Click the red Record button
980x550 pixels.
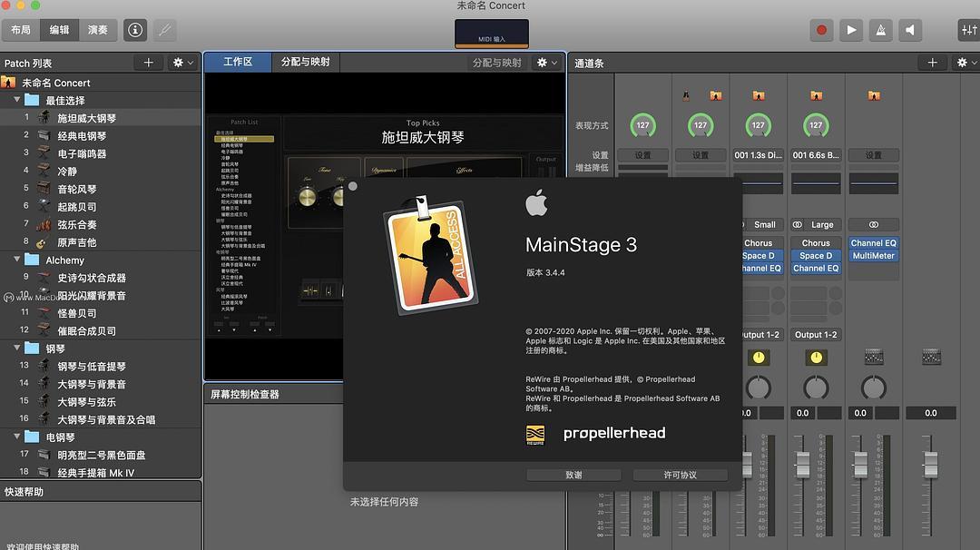click(821, 30)
